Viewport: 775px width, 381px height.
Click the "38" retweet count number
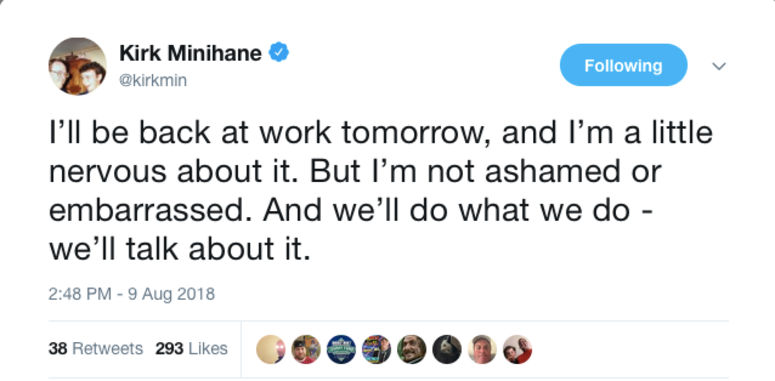point(58,348)
